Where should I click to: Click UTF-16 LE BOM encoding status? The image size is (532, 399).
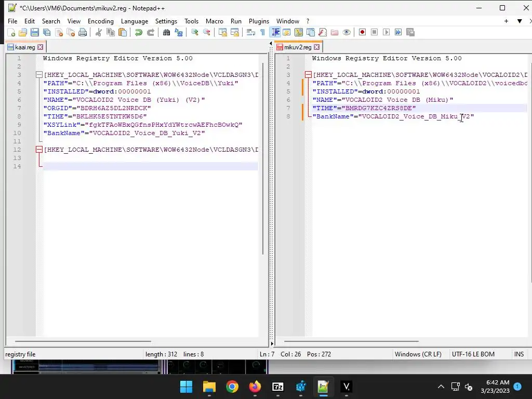[473, 354]
